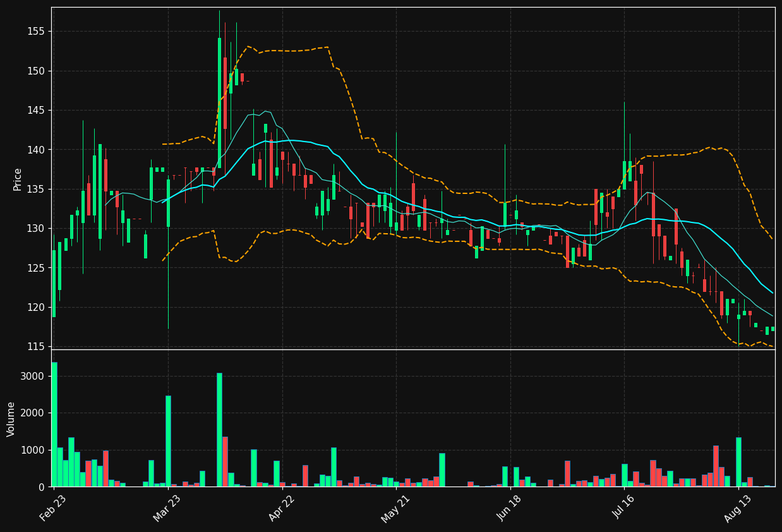Click the Volume axis title
This screenshot has width=782, height=532.
[x=11, y=419]
